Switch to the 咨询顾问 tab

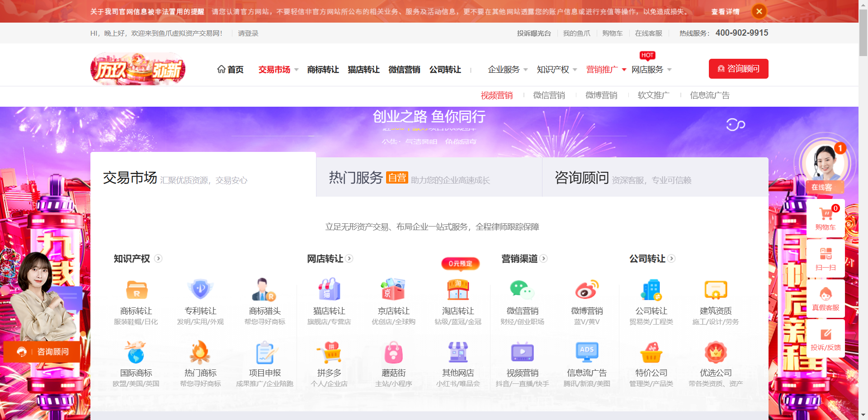point(655,177)
